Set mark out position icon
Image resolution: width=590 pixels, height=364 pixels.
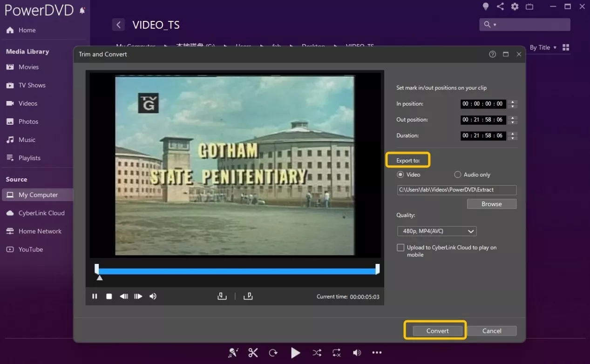[248, 296]
